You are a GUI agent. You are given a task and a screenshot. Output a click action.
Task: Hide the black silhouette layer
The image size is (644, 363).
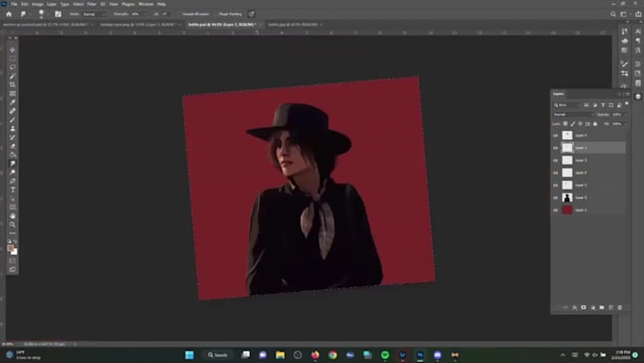click(x=556, y=198)
